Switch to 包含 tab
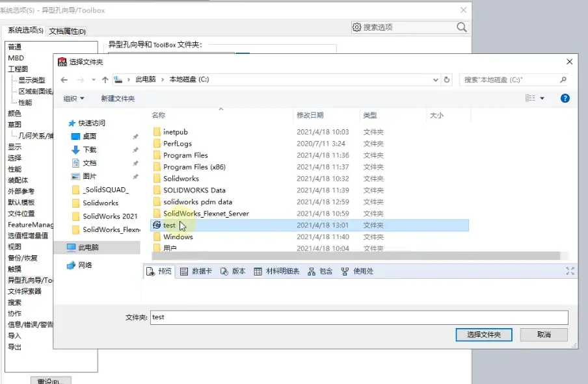This screenshot has width=588, height=384. tap(320, 271)
